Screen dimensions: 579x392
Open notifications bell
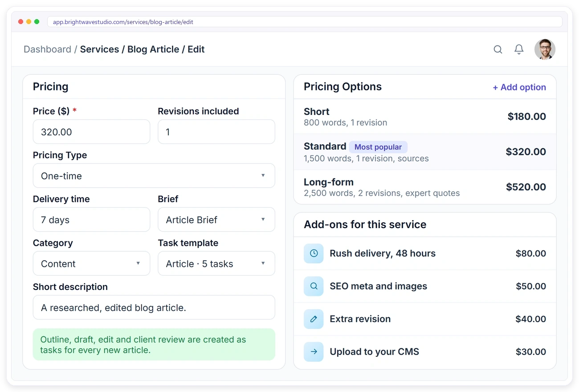point(519,49)
